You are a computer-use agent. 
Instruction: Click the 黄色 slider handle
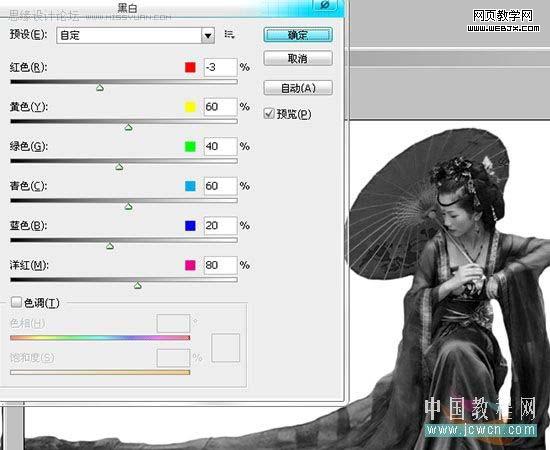click(x=129, y=127)
